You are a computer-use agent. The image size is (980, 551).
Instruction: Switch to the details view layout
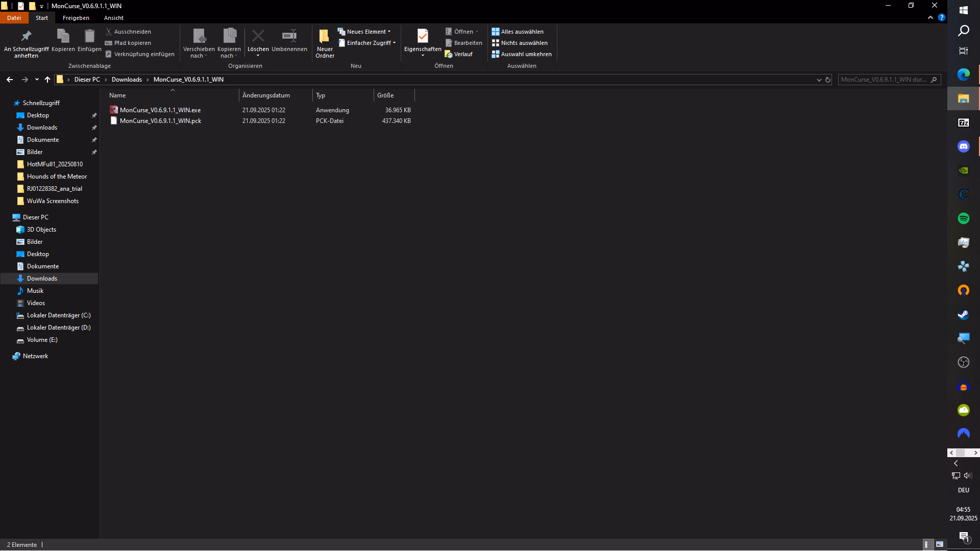click(x=926, y=544)
